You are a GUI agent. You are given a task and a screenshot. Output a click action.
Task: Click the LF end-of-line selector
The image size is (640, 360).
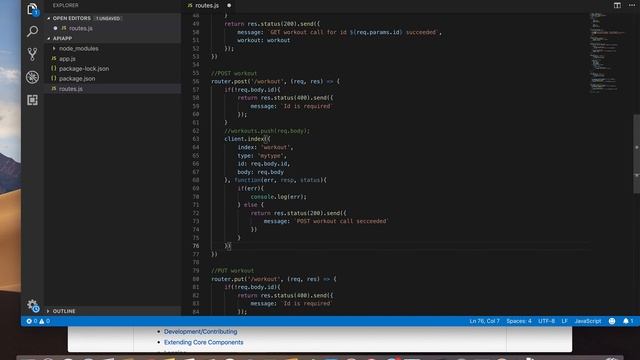click(x=564, y=321)
